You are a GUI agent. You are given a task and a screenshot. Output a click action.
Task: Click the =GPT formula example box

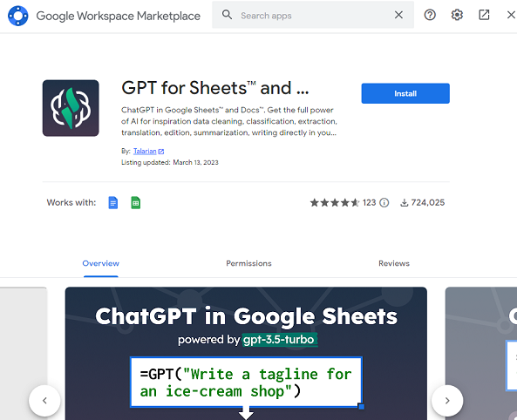(x=246, y=383)
